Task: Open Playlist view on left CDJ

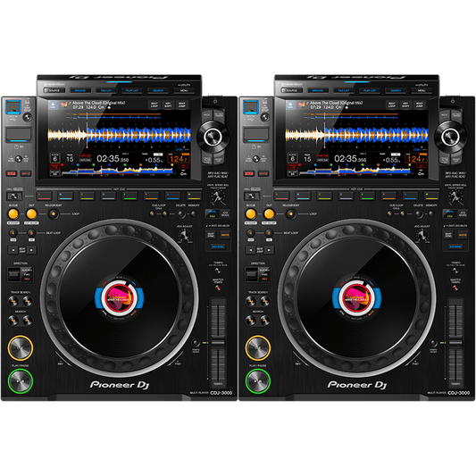Action: pos(132,90)
